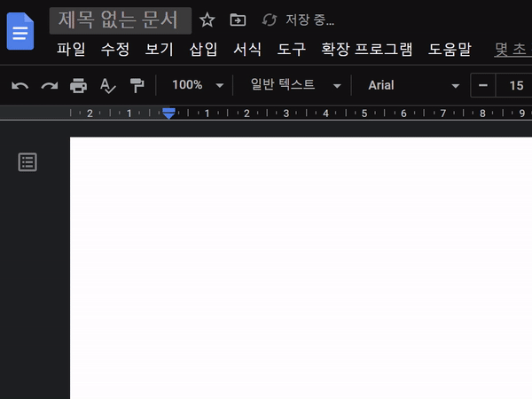
Task: Click the document title field 제목 없는 문서
Action: point(121,20)
